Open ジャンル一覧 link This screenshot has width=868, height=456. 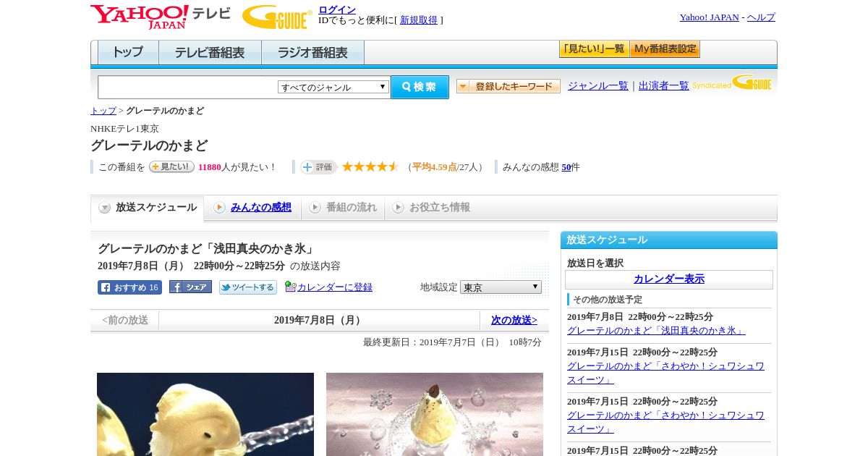(598, 85)
